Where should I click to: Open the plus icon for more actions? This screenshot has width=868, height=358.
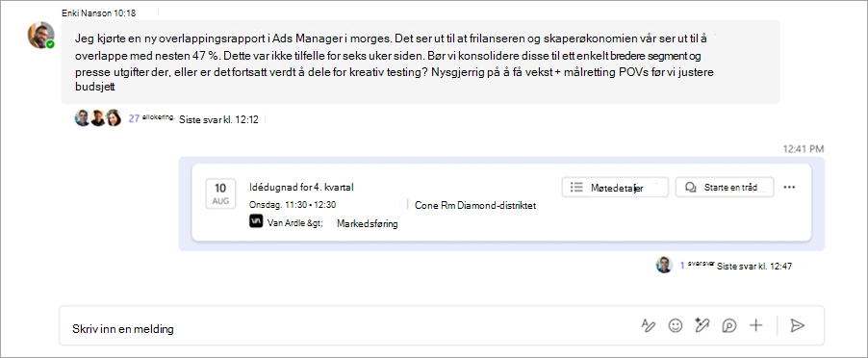(756, 326)
